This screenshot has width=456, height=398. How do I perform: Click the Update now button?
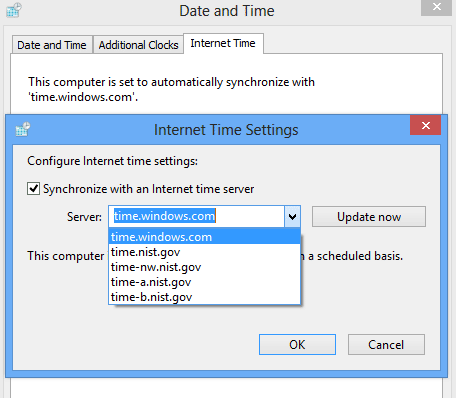(369, 217)
